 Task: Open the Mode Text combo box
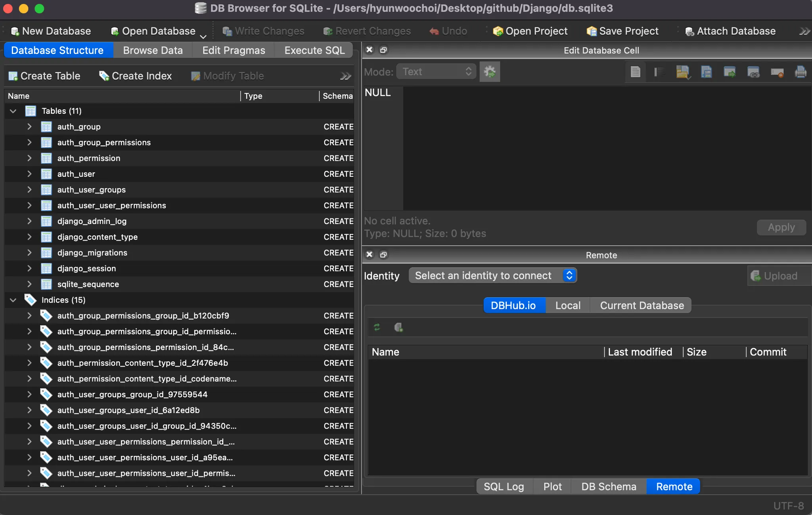(436, 72)
